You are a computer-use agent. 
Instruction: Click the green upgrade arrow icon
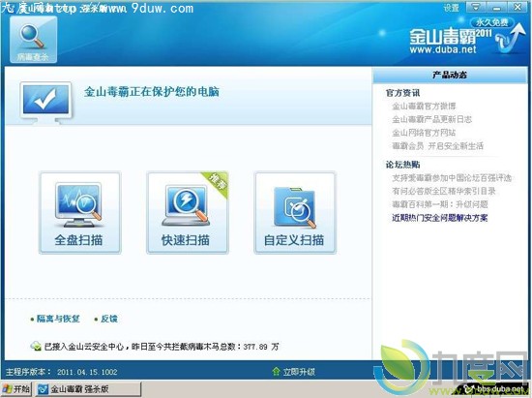pyautogui.click(x=277, y=372)
